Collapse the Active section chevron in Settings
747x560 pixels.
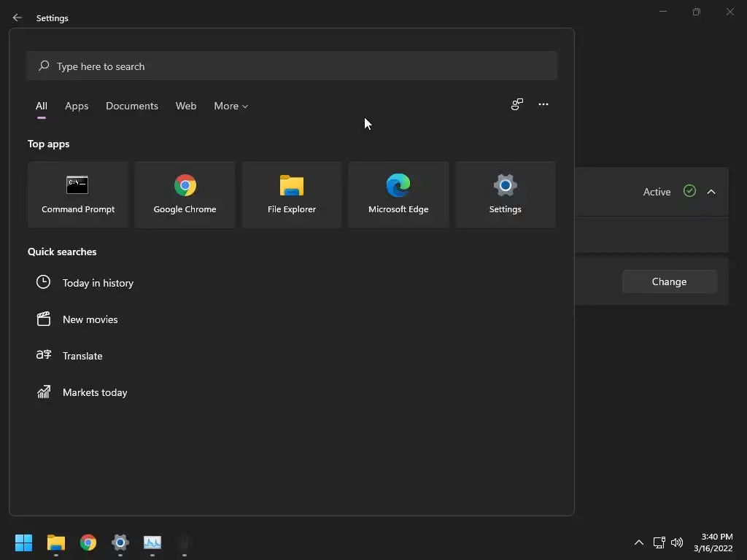click(711, 192)
